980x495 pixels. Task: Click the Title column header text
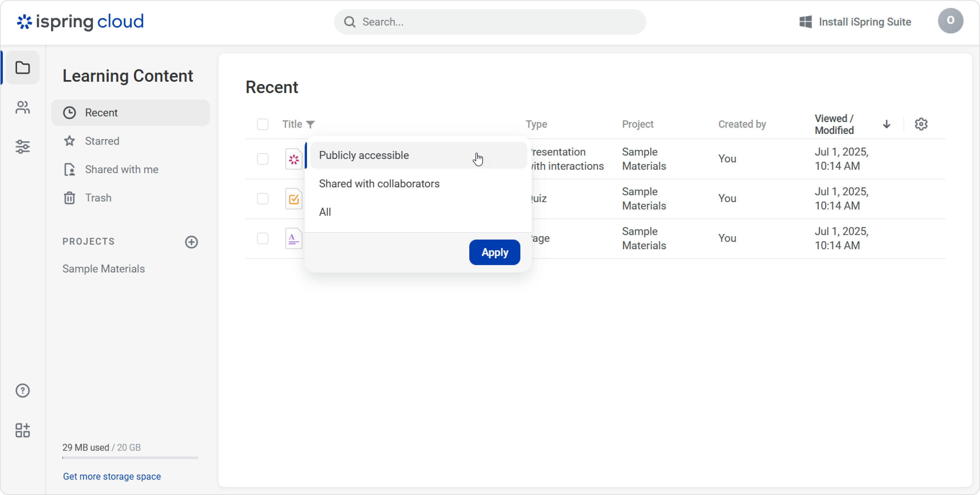click(x=292, y=124)
